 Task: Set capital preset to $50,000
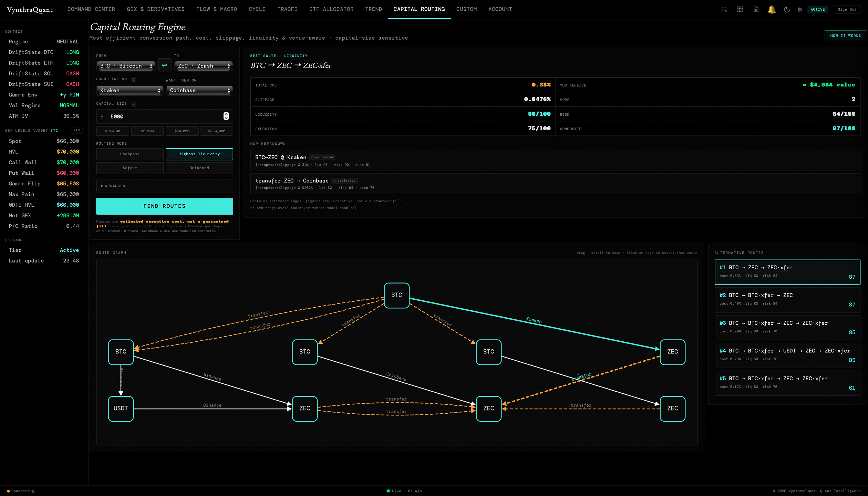tap(182, 131)
